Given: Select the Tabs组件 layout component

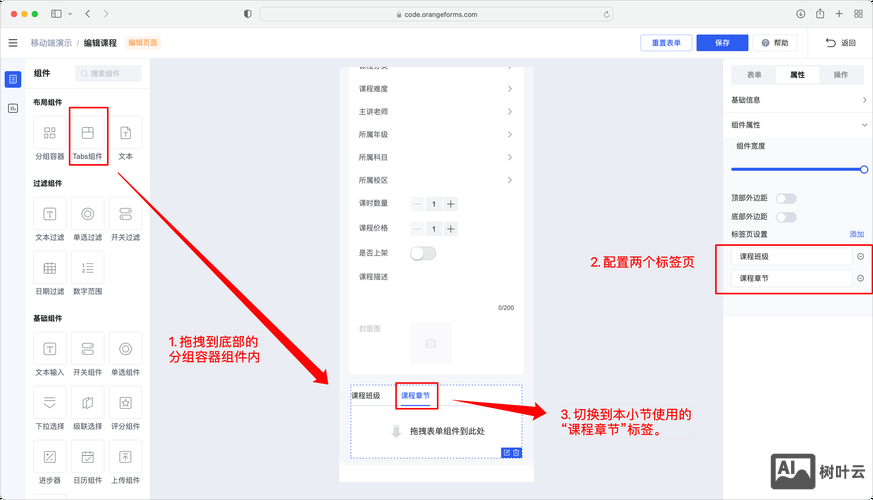Looking at the screenshot, I should point(87,139).
